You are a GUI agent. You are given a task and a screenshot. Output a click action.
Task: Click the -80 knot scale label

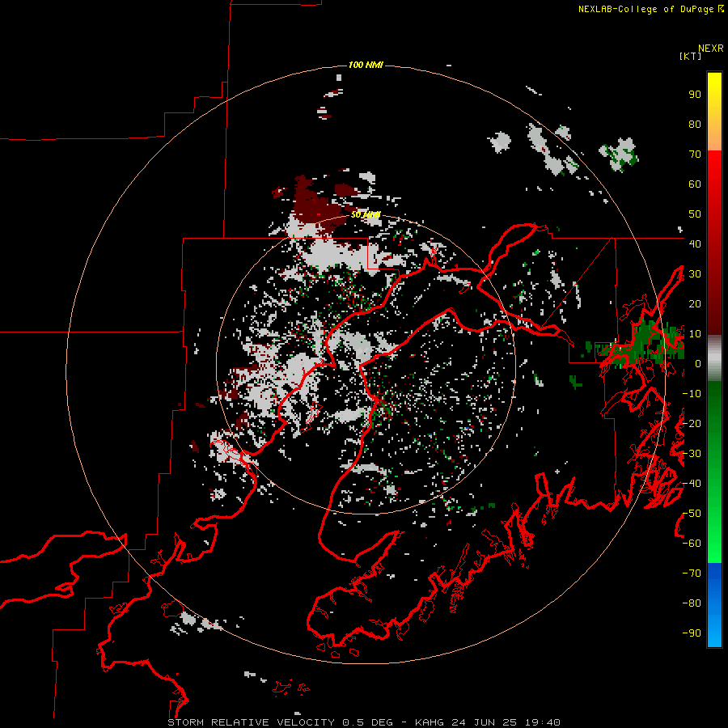[x=692, y=603]
